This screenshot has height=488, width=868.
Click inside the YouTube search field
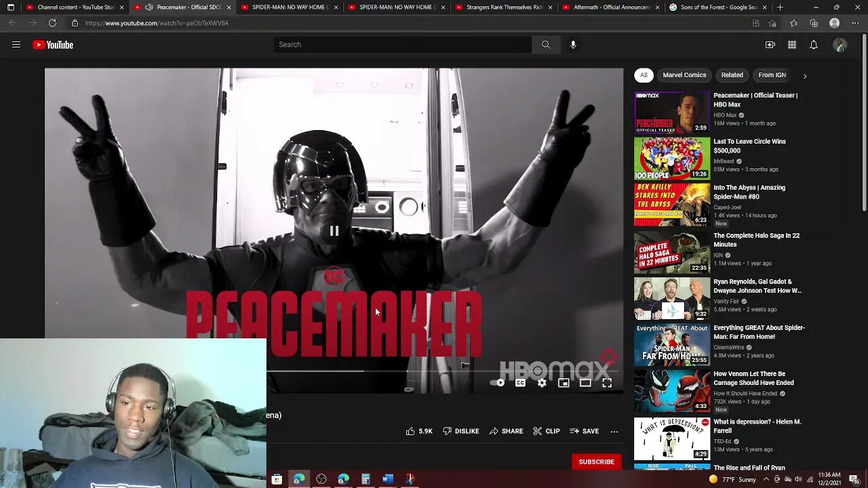[x=403, y=45]
